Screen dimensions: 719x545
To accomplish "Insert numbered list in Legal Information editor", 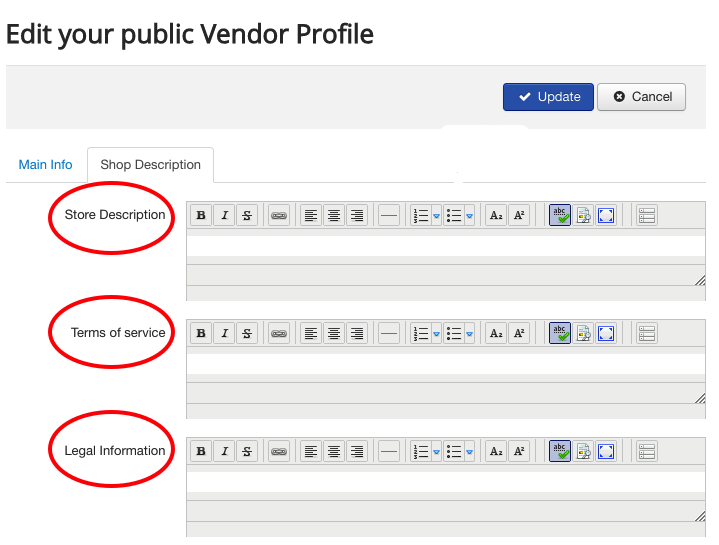I will 420,451.
